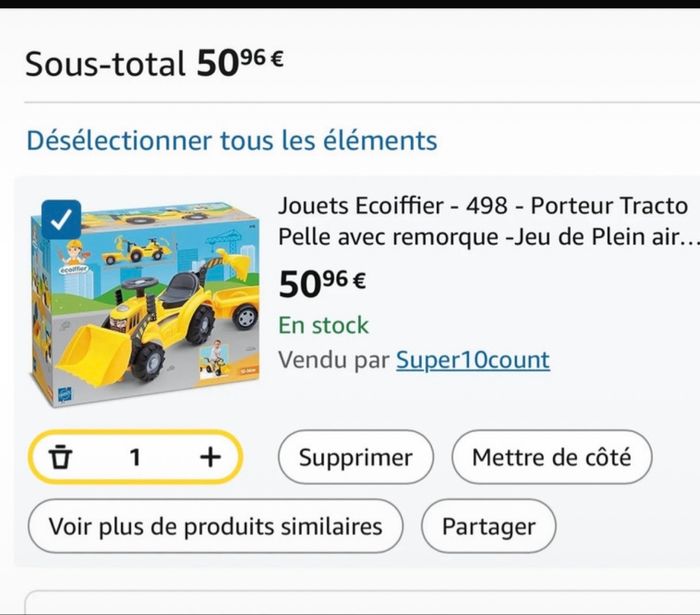The image size is (700, 615).
Task: Click the 'Vendu par' seller label
Action: [332, 360]
